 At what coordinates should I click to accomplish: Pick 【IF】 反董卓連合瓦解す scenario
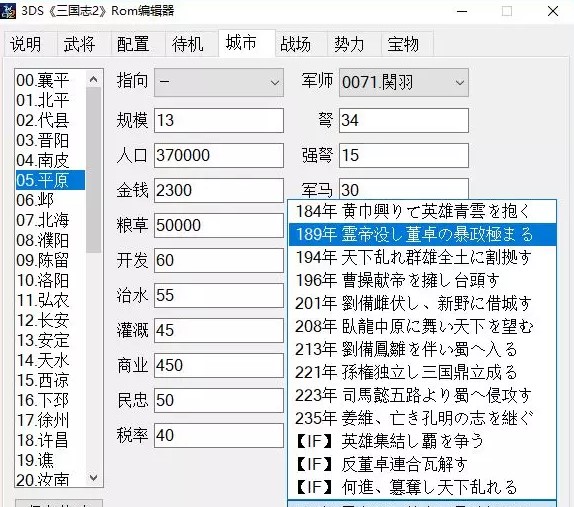(x=422, y=465)
